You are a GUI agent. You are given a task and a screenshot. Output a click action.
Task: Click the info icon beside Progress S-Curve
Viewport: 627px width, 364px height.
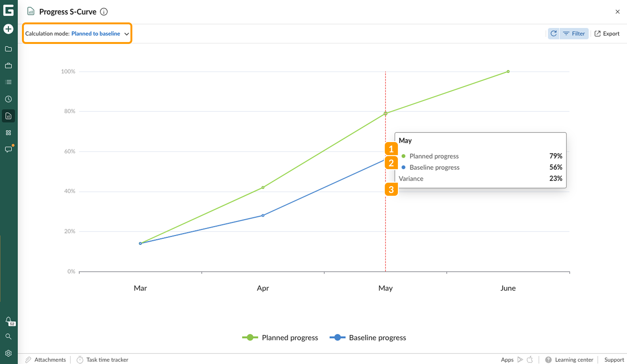point(104,12)
